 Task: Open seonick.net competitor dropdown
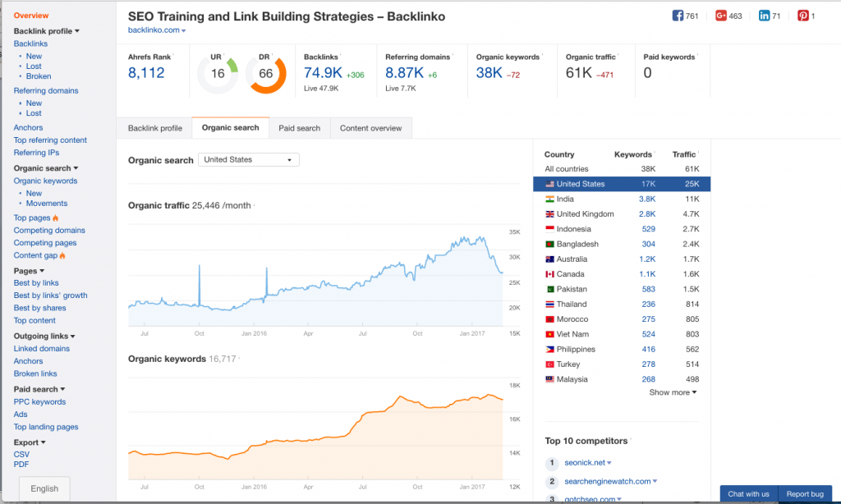click(609, 463)
